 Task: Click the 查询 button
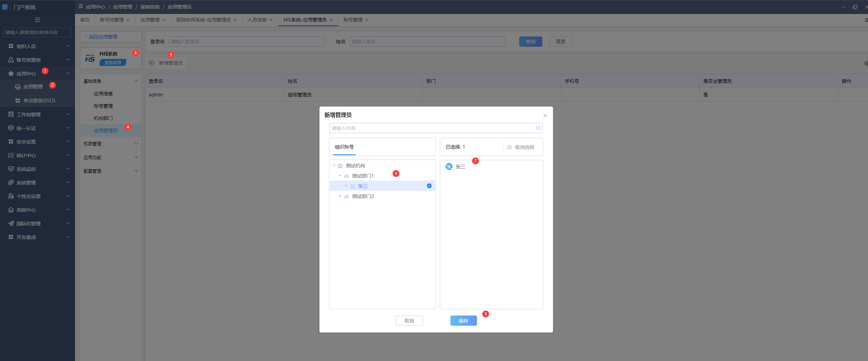point(531,42)
